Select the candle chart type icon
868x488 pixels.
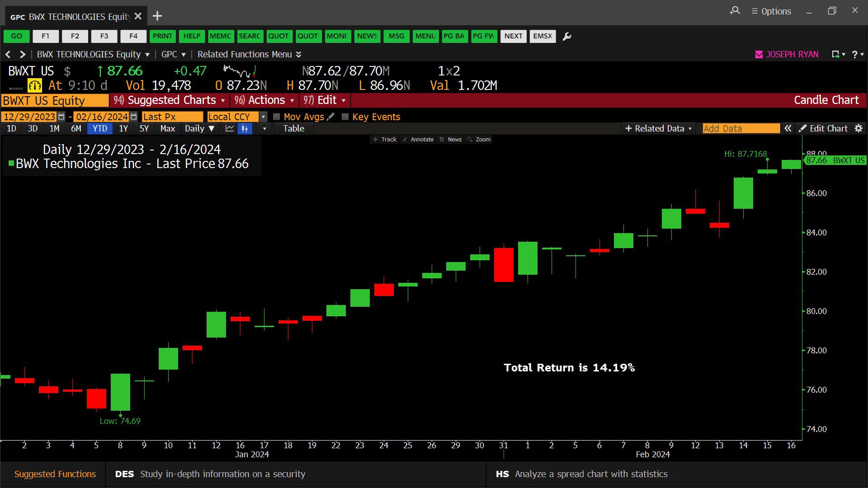coord(245,129)
